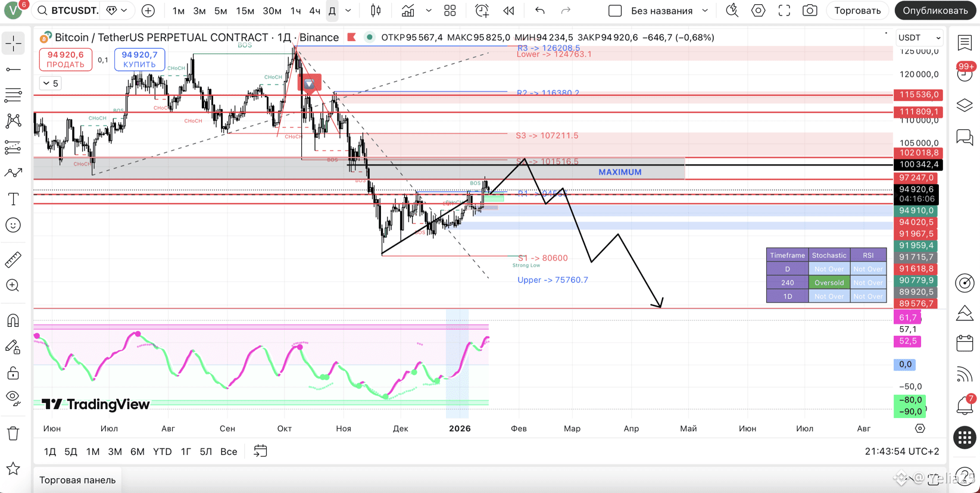980x493 pixels.
Task: Tick the layout checkbox beside Без названия
Action: pos(615,11)
